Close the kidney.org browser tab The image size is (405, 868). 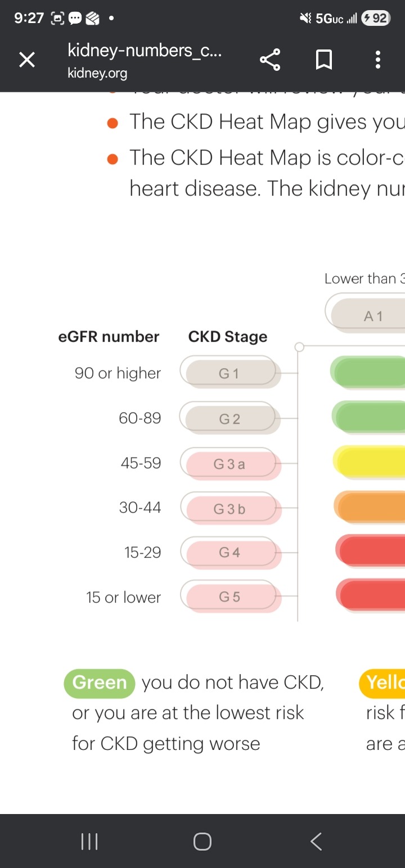27,60
